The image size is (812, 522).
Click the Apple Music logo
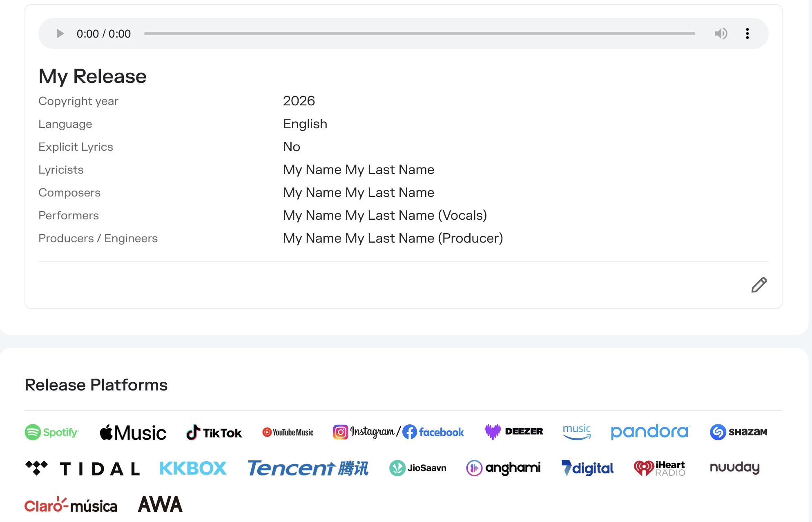133,433
